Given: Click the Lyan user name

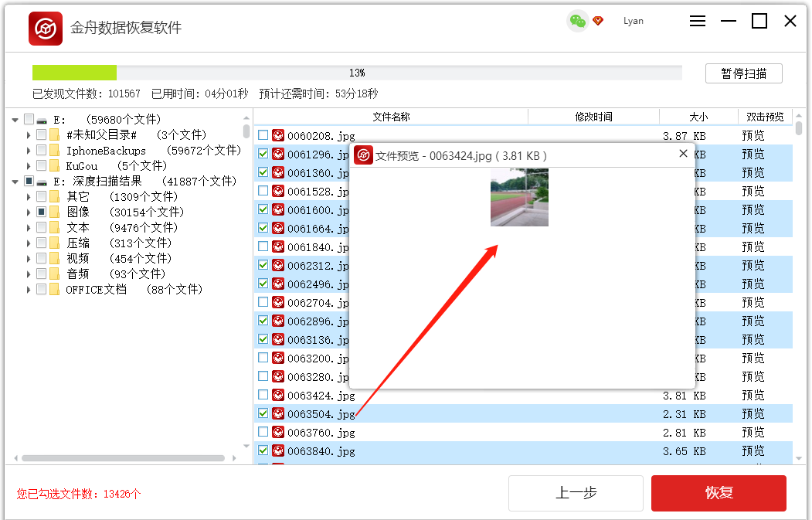Looking at the screenshot, I should pyautogui.click(x=634, y=21).
